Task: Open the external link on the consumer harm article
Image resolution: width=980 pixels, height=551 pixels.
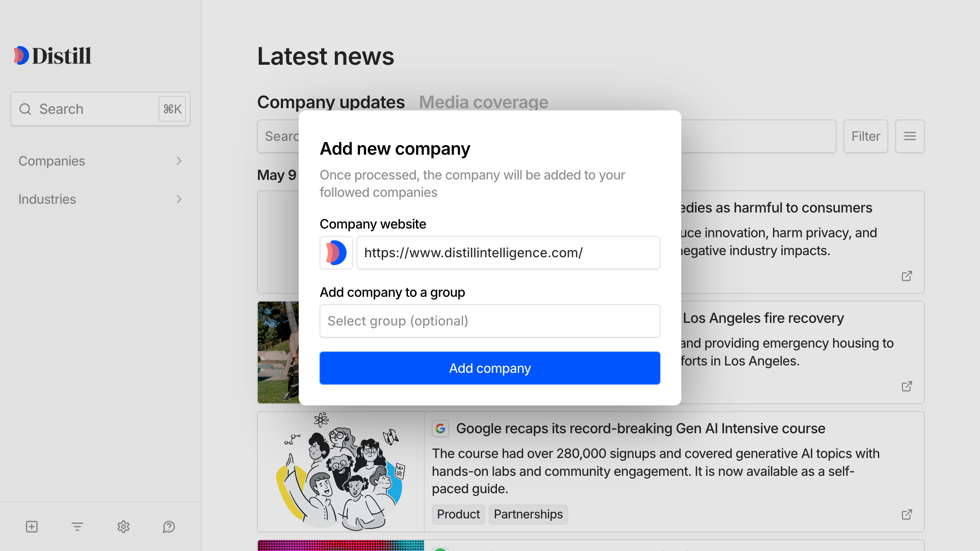Action: coord(907,276)
